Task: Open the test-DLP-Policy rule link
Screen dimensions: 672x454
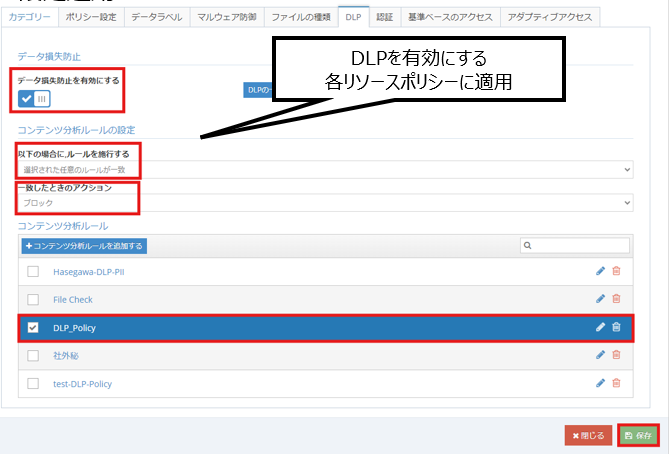Action: (82, 384)
